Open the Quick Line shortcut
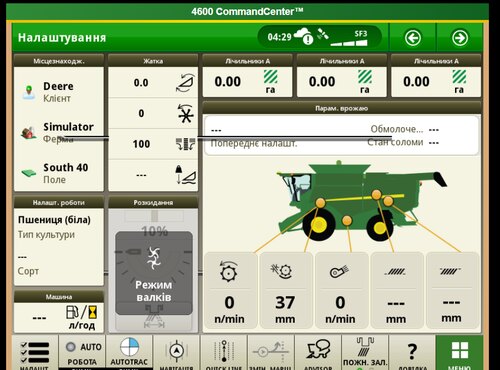The image size is (500, 370). (224, 353)
